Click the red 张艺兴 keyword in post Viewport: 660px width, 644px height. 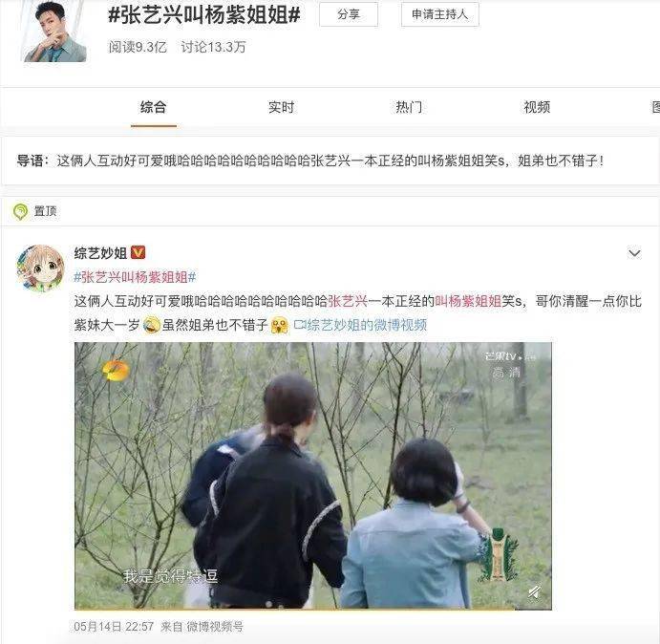tap(348, 301)
